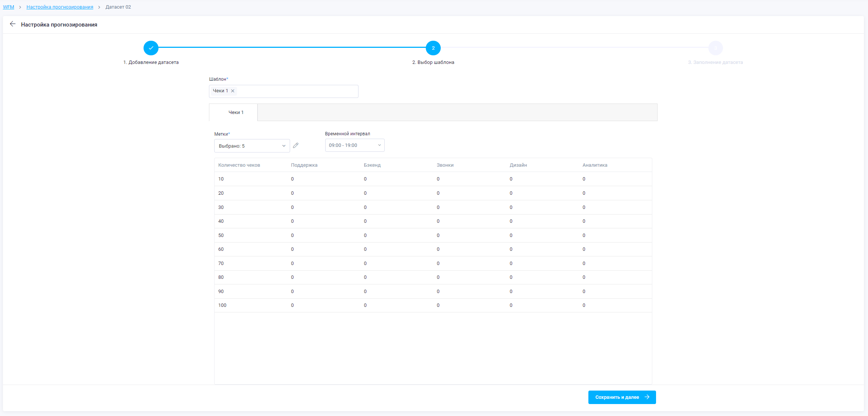This screenshot has width=868, height=416.
Task: Click the step 2 circle in the stepper
Action: coord(433,48)
